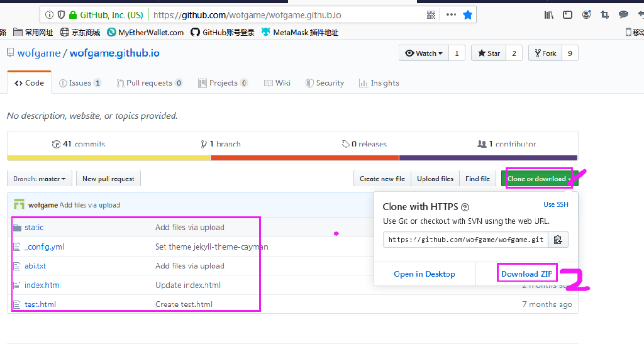The image size is (644, 349).
Task: Fork the repository
Action: pos(545,53)
